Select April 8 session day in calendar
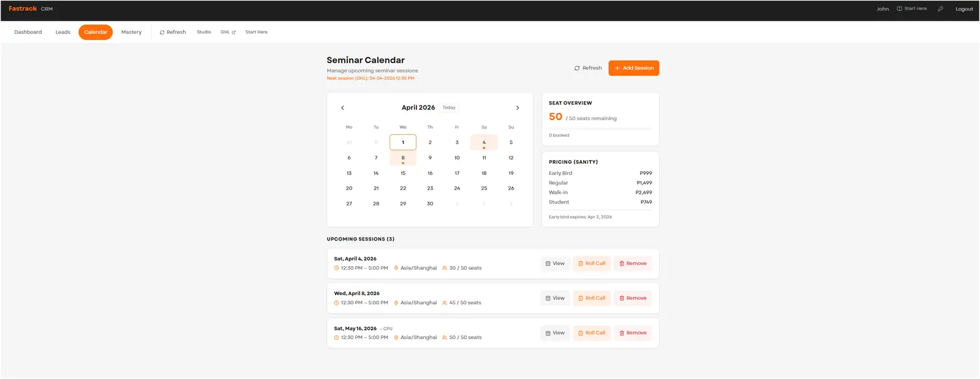The height and width of the screenshot is (379, 980). [403, 158]
